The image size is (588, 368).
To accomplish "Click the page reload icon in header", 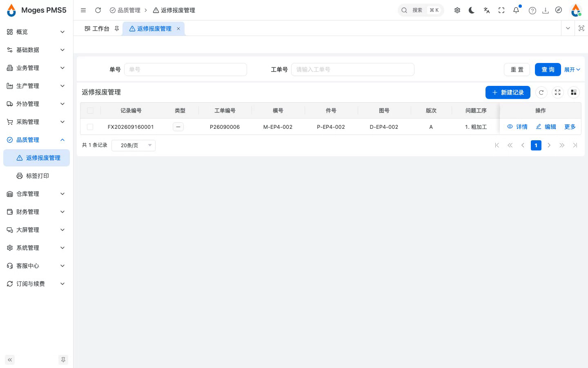I will tap(98, 10).
